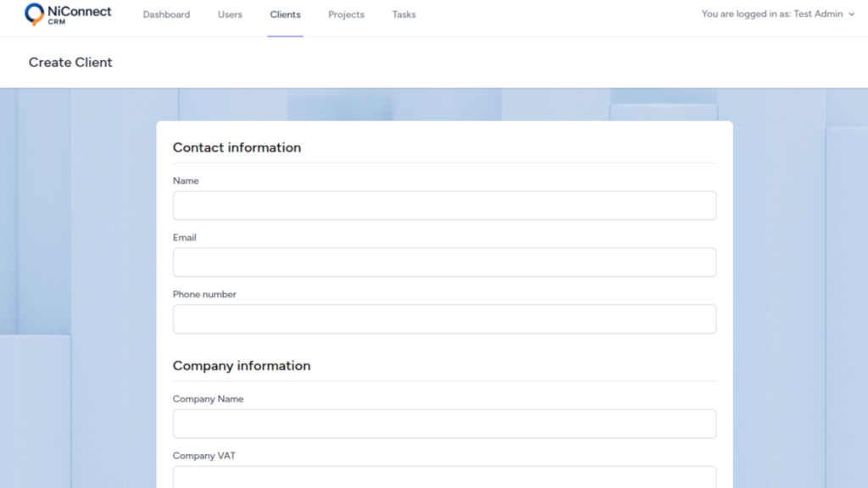
Task: Click the NiConnect CRM logo
Action: 68,14
